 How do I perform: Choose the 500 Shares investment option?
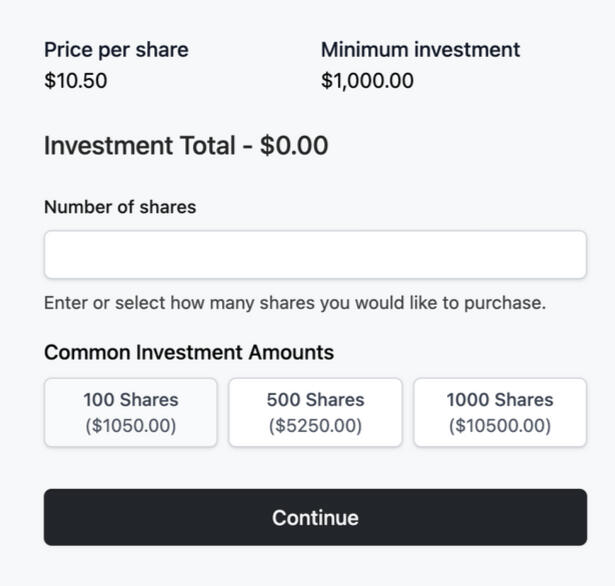point(315,413)
